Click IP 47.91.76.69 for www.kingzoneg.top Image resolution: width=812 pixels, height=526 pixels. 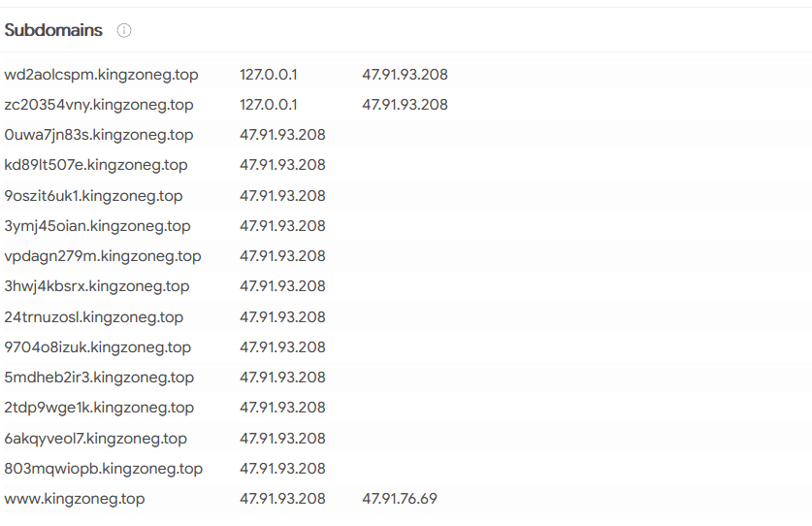tap(400, 499)
